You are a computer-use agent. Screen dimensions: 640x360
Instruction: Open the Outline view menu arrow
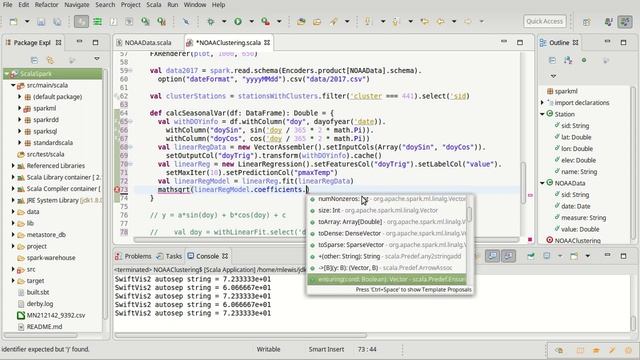click(x=553, y=76)
